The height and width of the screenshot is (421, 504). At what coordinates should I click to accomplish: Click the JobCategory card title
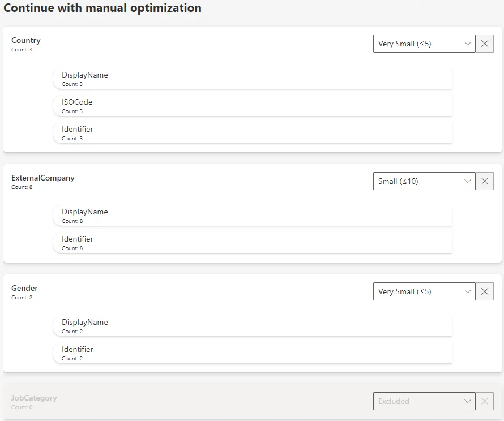pyautogui.click(x=34, y=398)
